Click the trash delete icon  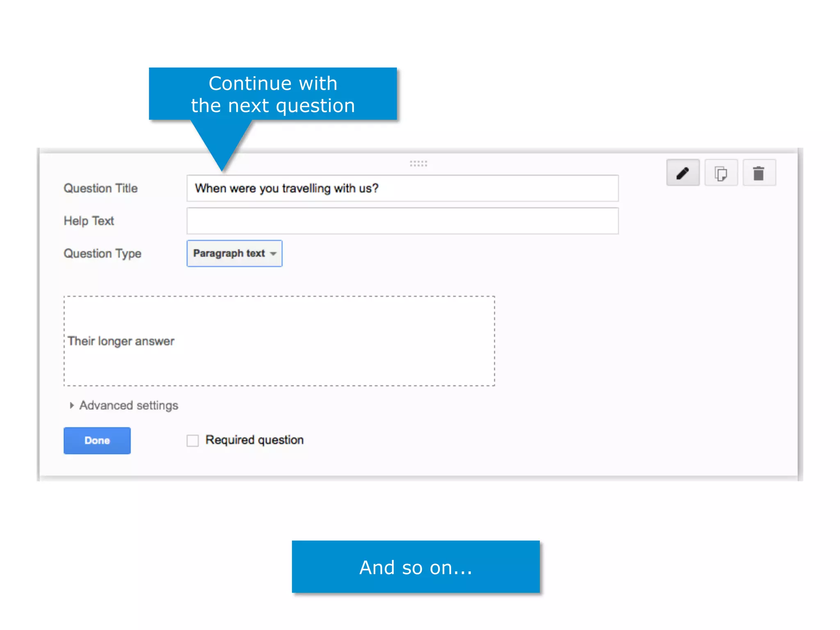click(759, 173)
